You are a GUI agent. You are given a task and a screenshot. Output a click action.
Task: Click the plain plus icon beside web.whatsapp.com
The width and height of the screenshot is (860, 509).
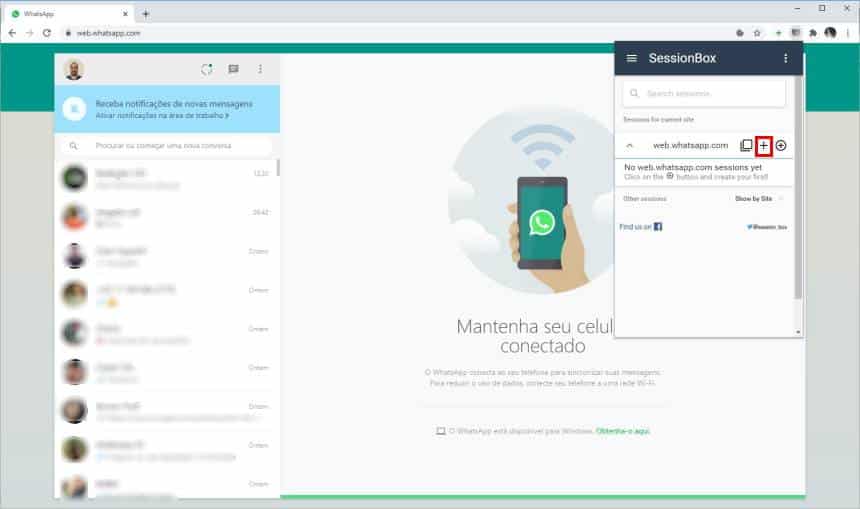click(763, 145)
